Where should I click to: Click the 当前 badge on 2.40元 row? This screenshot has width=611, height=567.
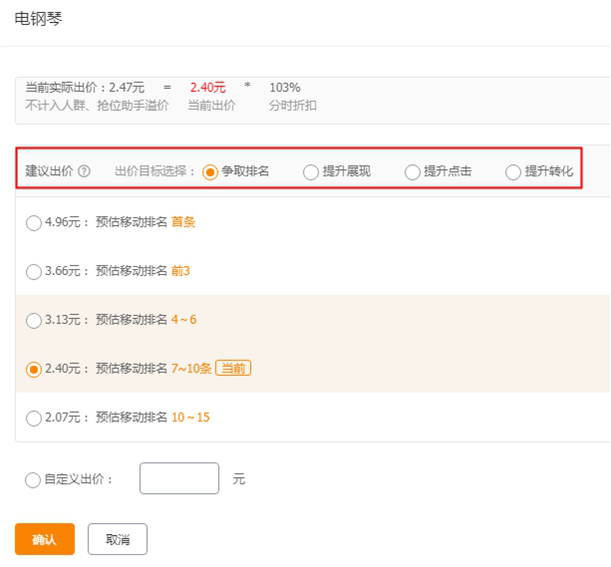click(233, 369)
